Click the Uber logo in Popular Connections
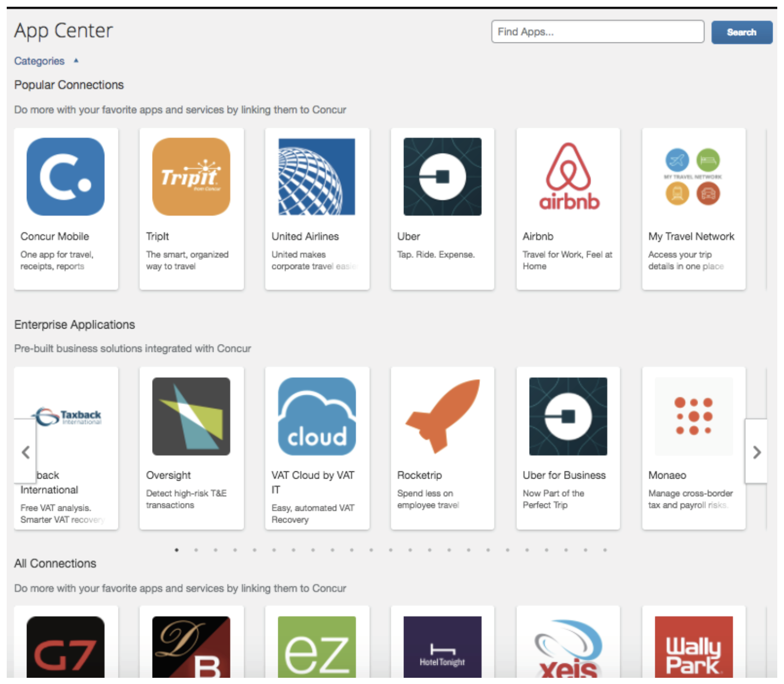Viewport: 784px width, 684px height. coord(443,176)
